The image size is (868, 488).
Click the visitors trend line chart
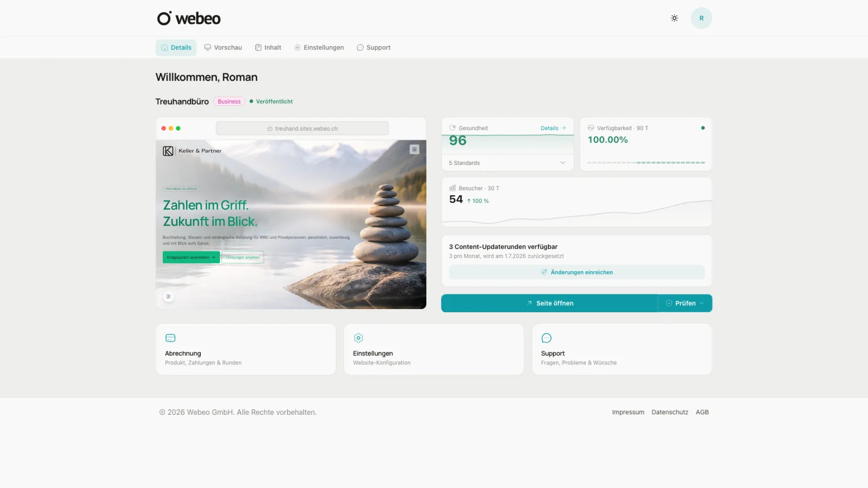[x=577, y=213]
